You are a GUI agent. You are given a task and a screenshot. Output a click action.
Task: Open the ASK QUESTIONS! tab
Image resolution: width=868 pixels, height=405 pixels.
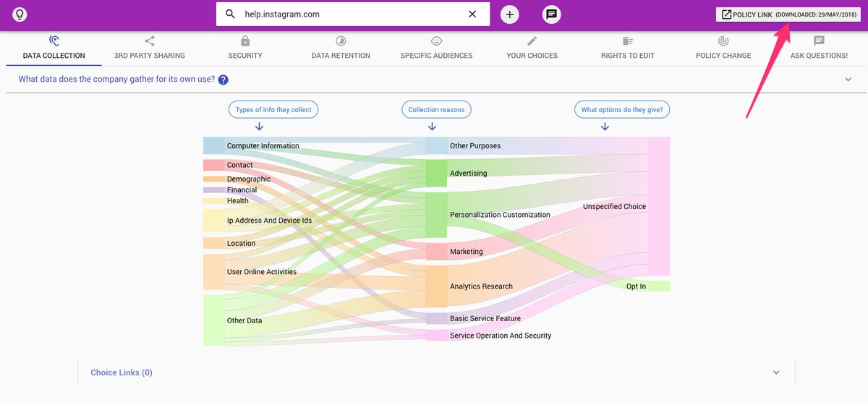[819, 48]
